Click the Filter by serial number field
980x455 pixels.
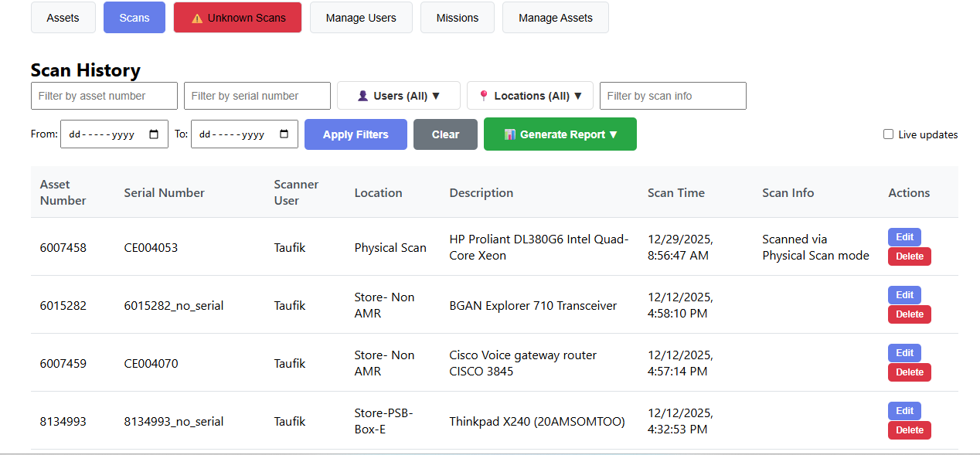(257, 96)
